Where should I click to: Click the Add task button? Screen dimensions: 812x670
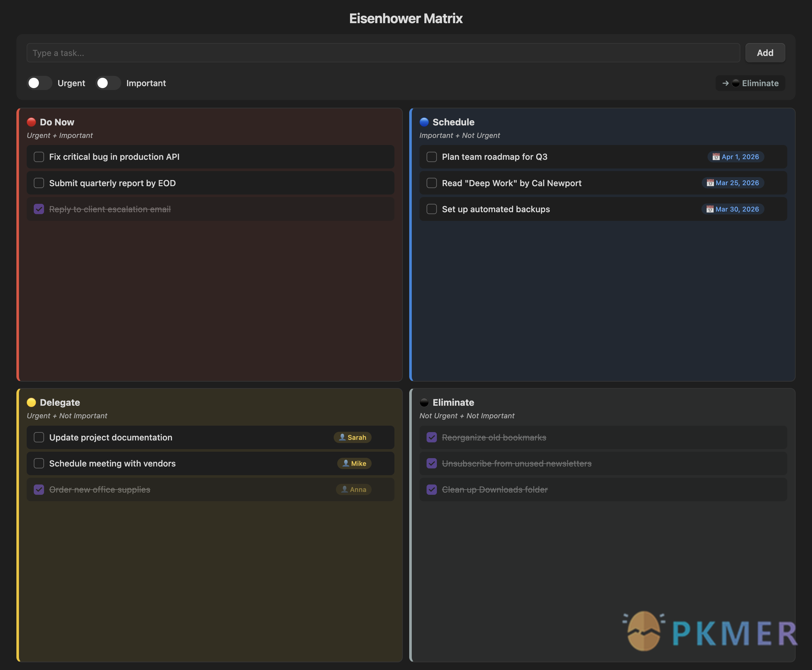click(x=765, y=53)
